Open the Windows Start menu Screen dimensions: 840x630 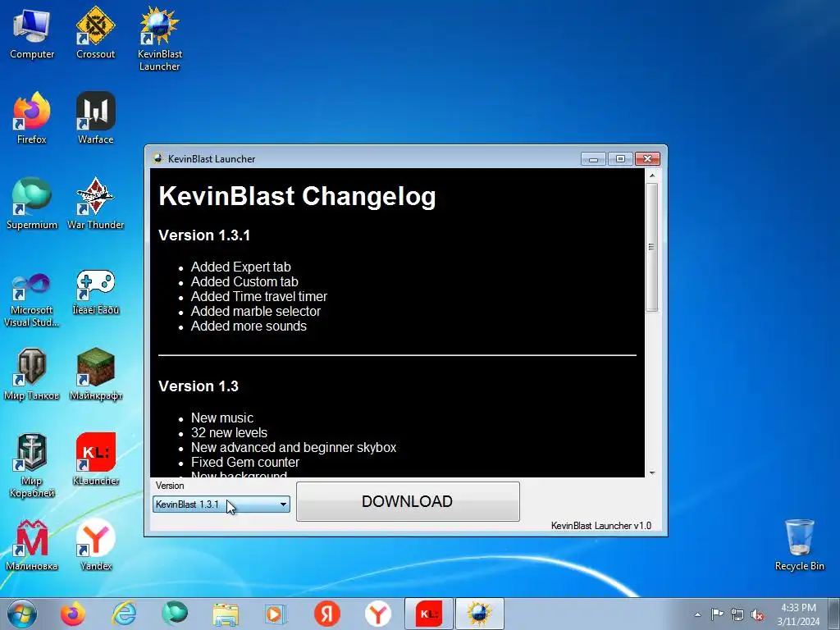(22, 614)
